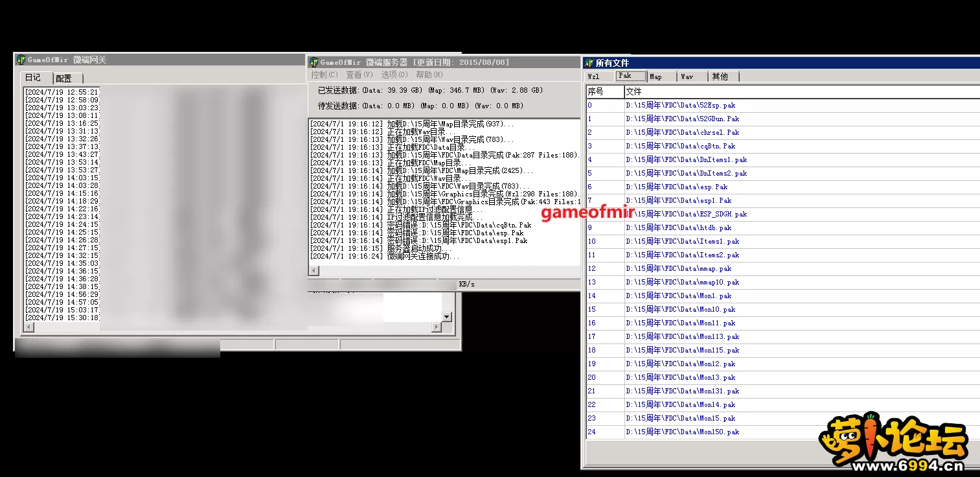Click gateway log entry 2024/7/19 14:03:15
Image resolution: width=980 pixels, height=477 pixels.
click(62, 178)
